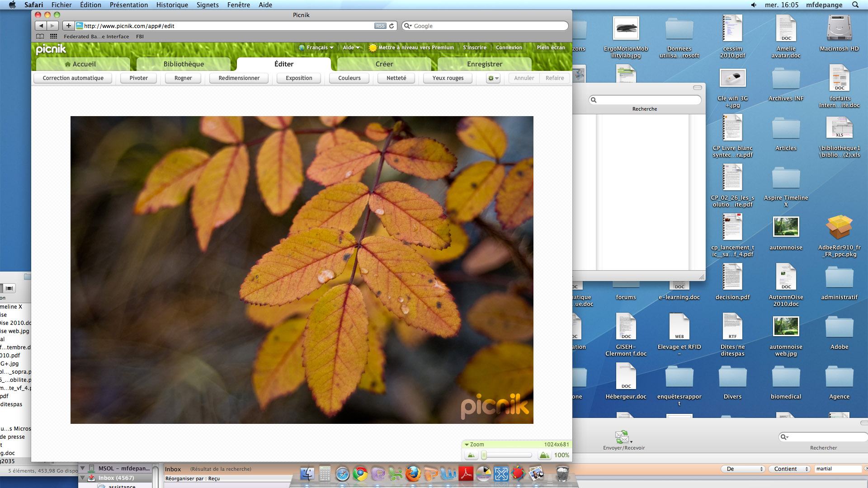The image size is (868, 488).
Task: Click the Picnik logo in header
Action: point(51,49)
